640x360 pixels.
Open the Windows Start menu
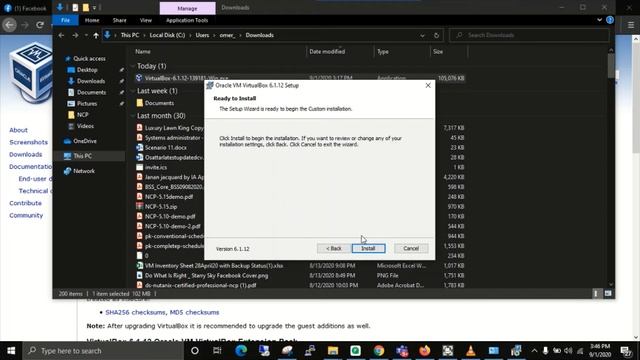point(11,351)
